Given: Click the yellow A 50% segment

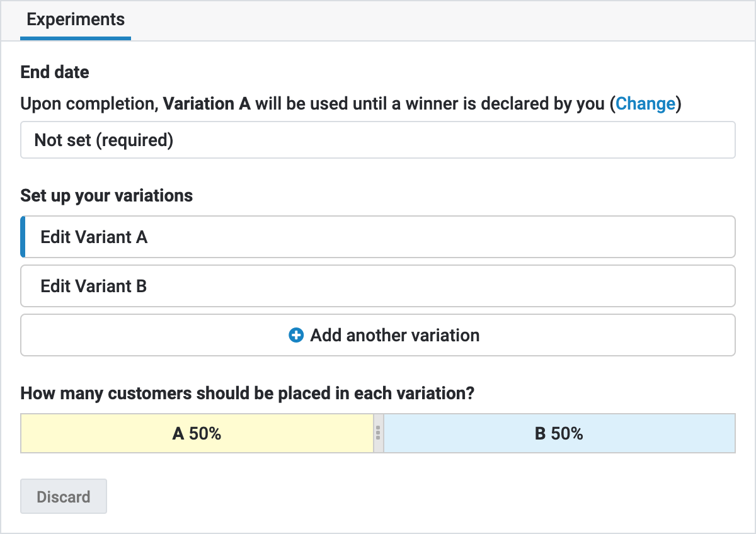Looking at the screenshot, I should point(197,433).
